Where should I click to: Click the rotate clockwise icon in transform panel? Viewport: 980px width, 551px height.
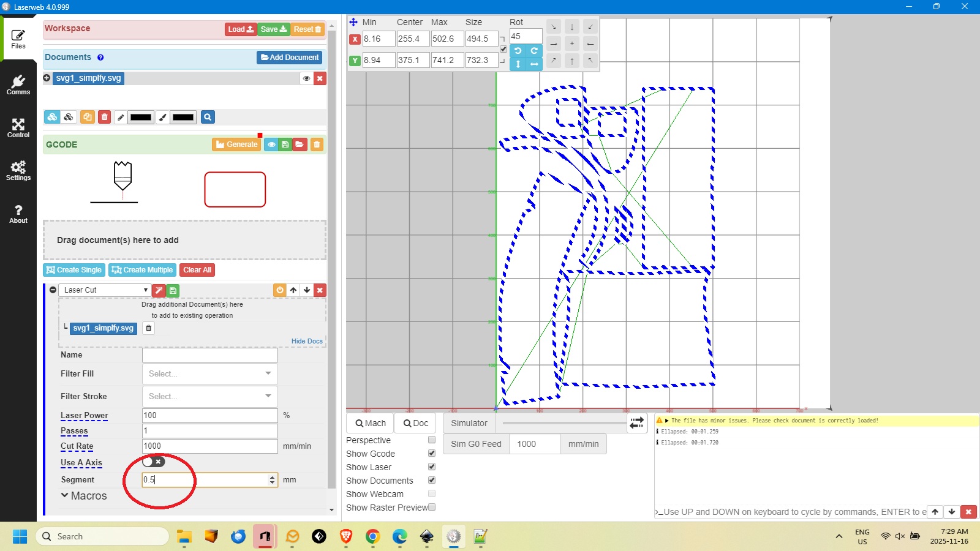tap(534, 51)
